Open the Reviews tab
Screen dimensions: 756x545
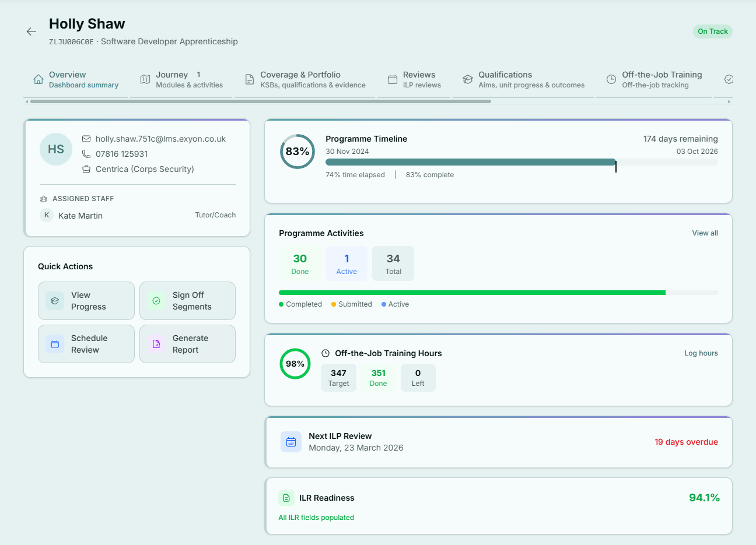coord(414,80)
